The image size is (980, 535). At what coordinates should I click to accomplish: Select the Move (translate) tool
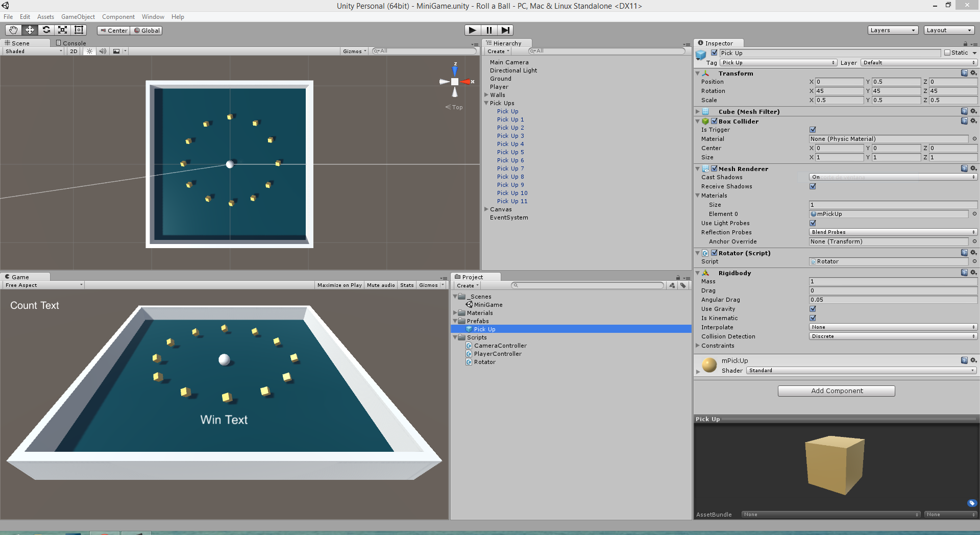tap(30, 30)
